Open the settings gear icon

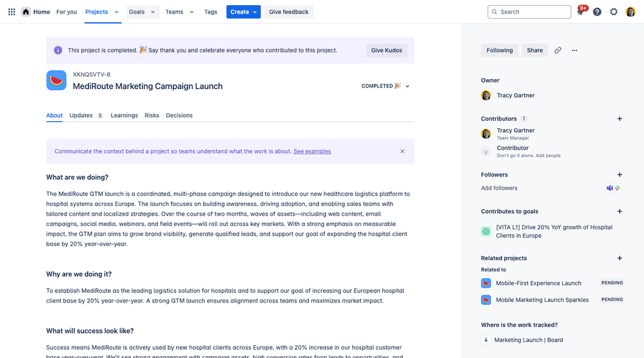click(614, 12)
